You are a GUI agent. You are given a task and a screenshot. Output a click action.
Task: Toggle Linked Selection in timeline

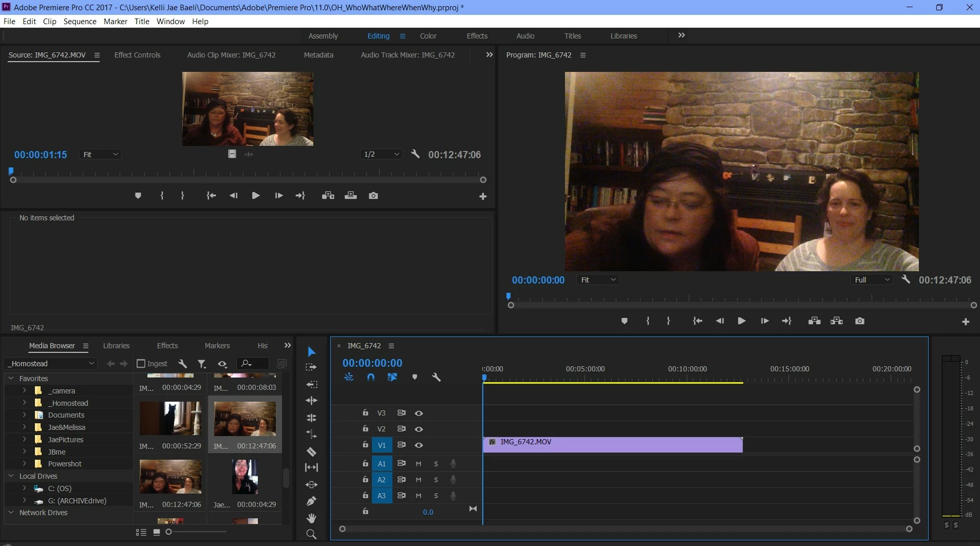coord(392,377)
